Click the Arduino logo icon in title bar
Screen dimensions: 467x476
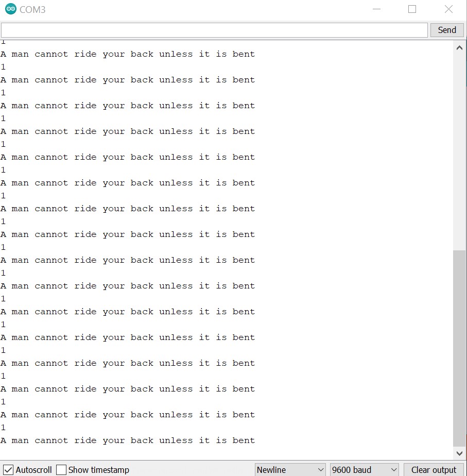pyautogui.click(x=11, y=9)
